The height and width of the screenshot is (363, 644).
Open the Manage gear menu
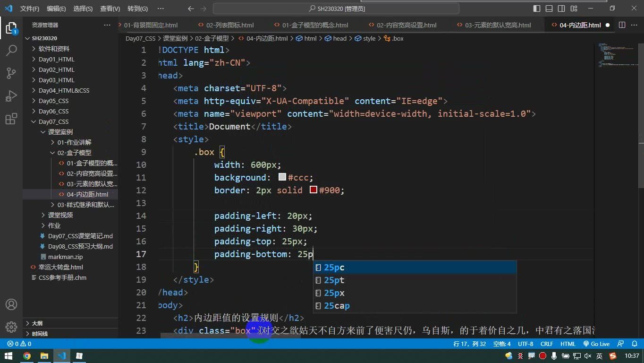(11, 327)
